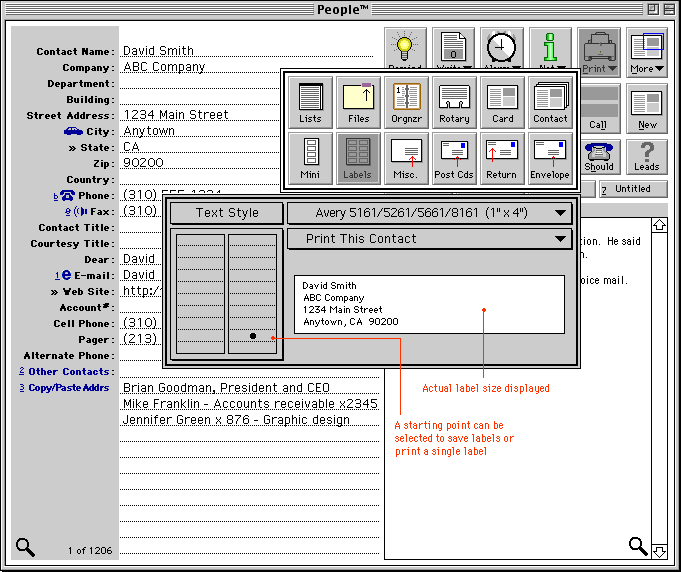Click the Copy/Paste Addrs link

69,388
